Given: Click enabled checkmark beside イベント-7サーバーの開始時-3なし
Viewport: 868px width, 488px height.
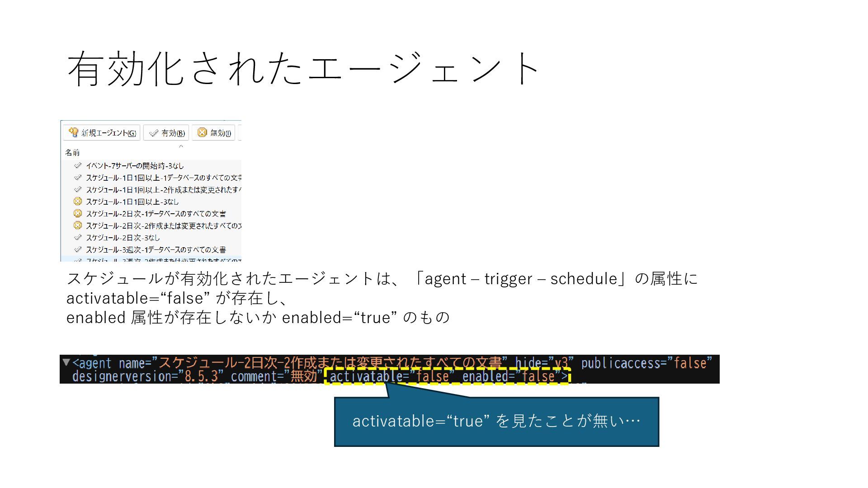Looking at the screenshot, I should pos(78,165).
